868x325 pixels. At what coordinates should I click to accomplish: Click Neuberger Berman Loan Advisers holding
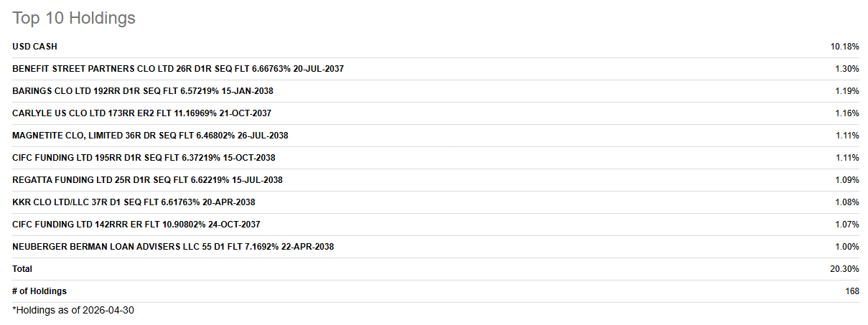[x=173, y=247]
